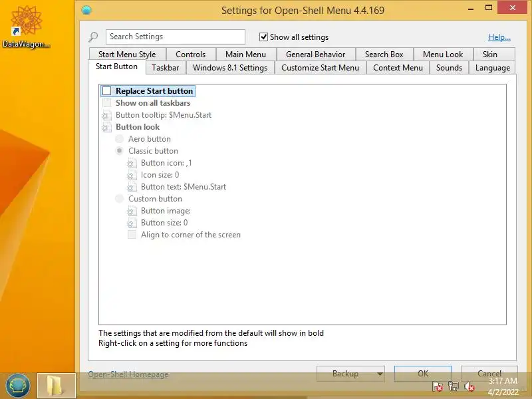Maximize the Open-Shell settings window
This screenshot has width=532, height=399.
pyautogui.click(x=489, y=8)
